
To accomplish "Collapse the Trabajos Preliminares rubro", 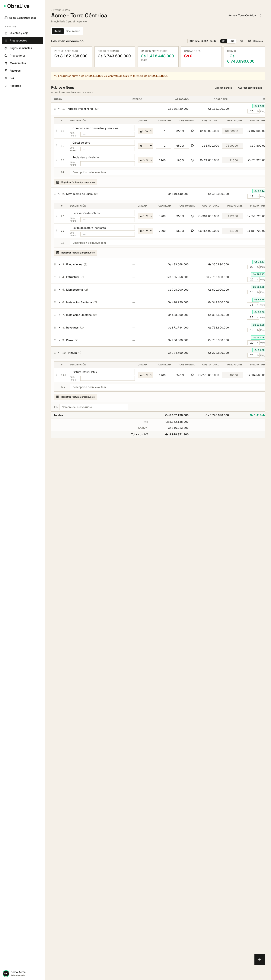I will (x=59, y=109).
